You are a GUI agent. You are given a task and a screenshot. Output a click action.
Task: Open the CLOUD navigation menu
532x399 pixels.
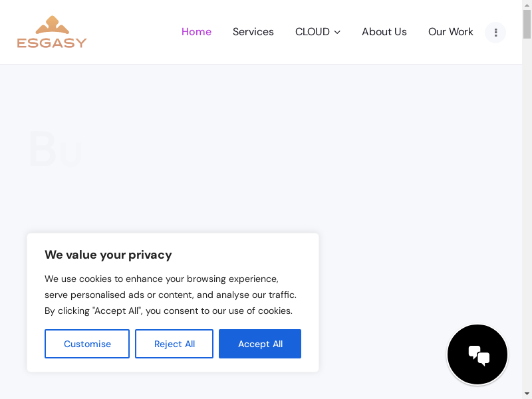pos(313,32)
